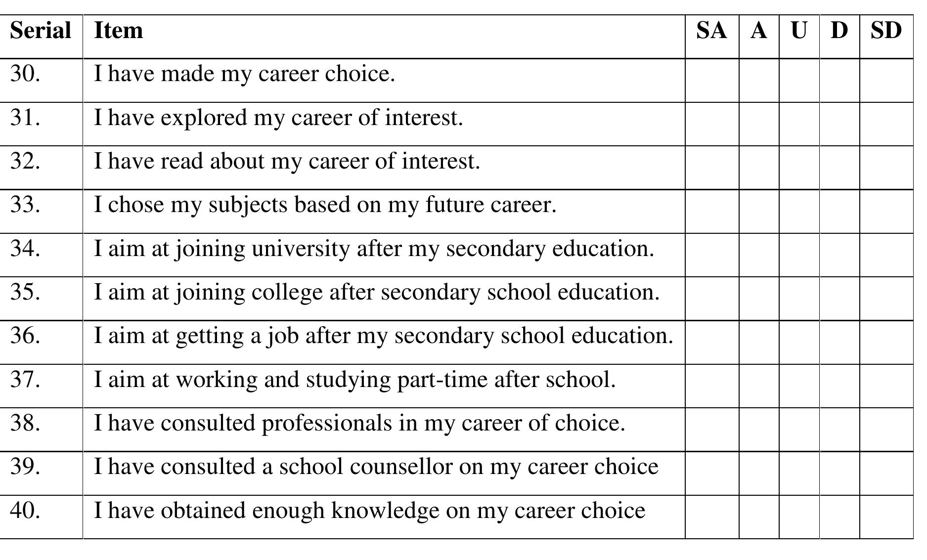Check the A box for item 36
The image size is (927, 560).
coord(759,342)
